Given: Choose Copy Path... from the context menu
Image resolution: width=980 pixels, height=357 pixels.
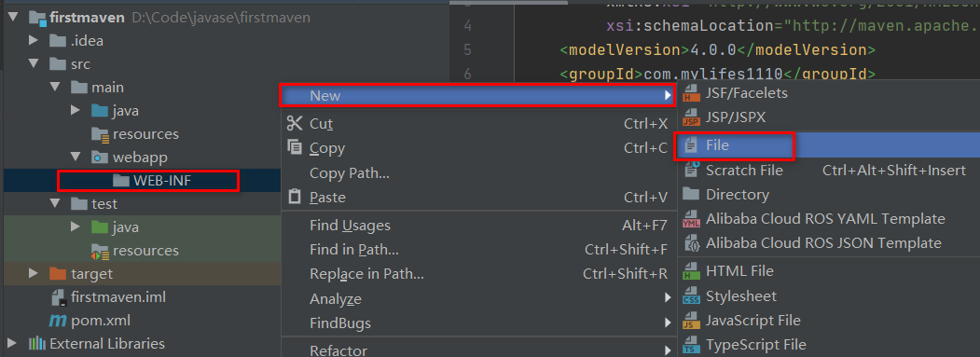Looking at the screenshot, I should coord(478,172).
